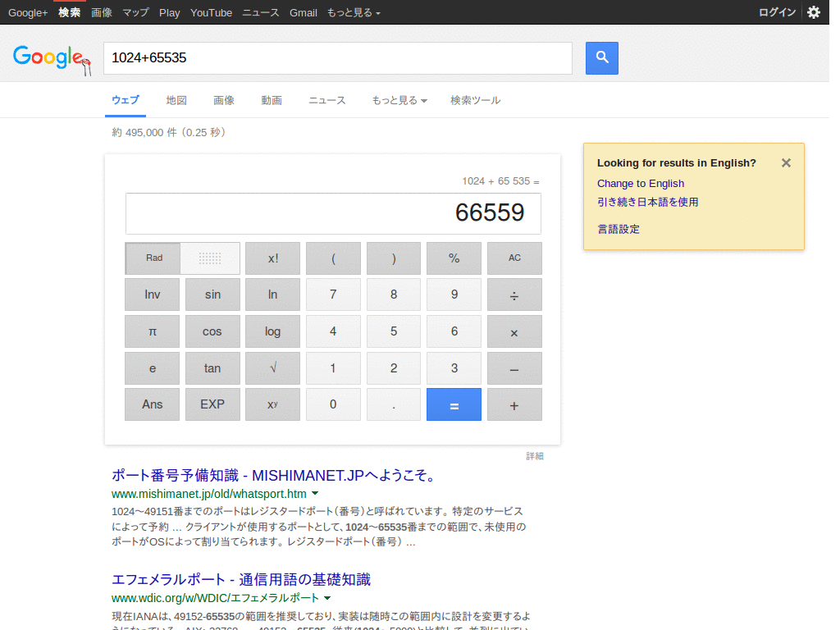Click the minus operator key

pyautogui.click(x=514, y=368)
